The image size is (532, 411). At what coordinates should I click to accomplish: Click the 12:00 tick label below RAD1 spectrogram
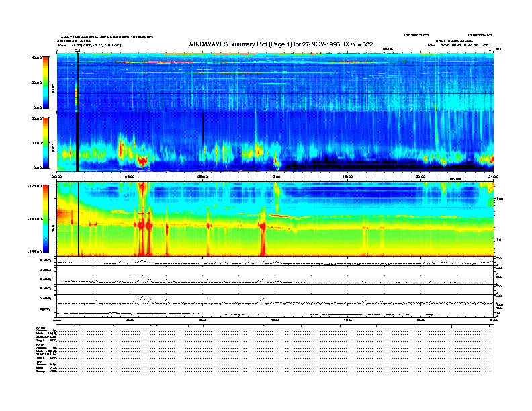click(275, 177)
